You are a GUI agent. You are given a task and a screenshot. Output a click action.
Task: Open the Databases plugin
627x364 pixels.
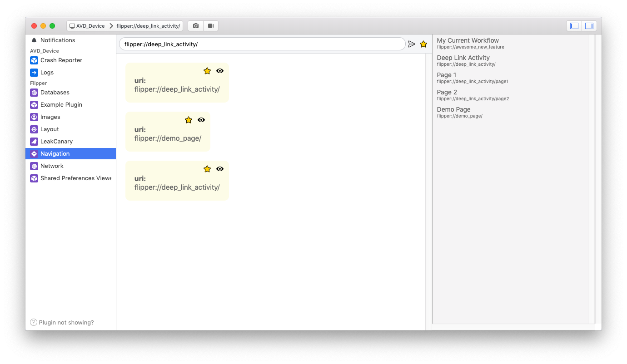[54, 93]
